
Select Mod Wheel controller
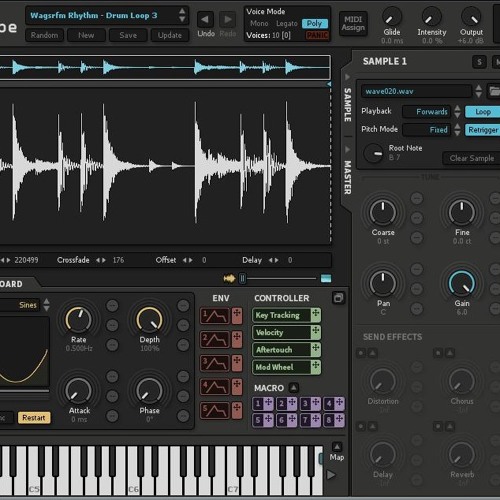click(282, 367)
